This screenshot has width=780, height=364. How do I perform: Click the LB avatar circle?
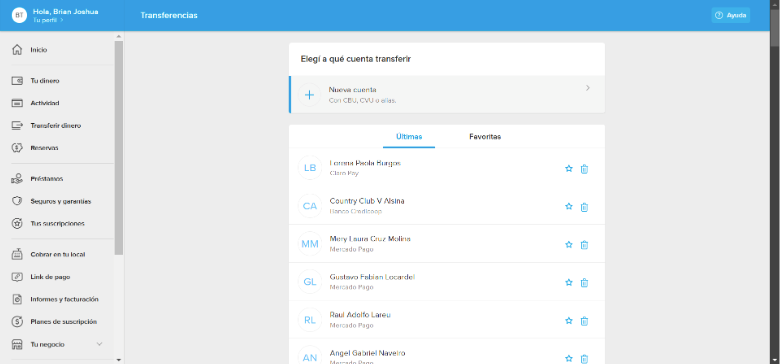[x=310, y=168]
